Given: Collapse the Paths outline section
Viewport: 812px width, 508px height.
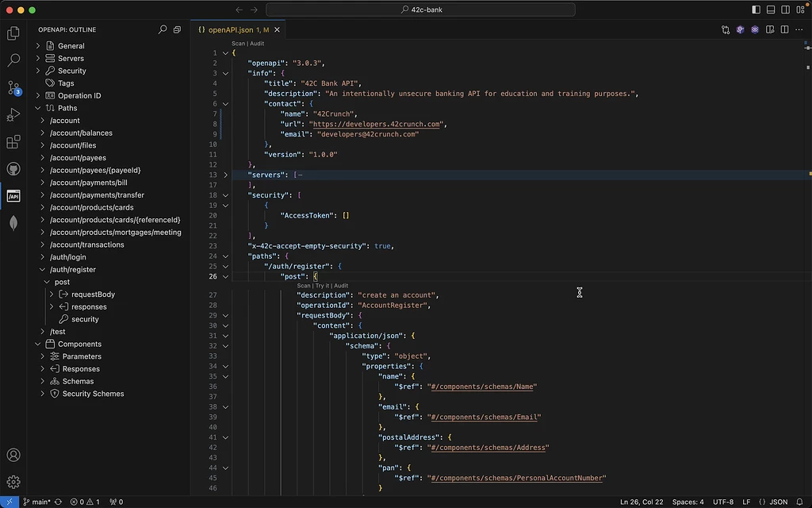Looking at the screenshot, I should coord(38,108).
